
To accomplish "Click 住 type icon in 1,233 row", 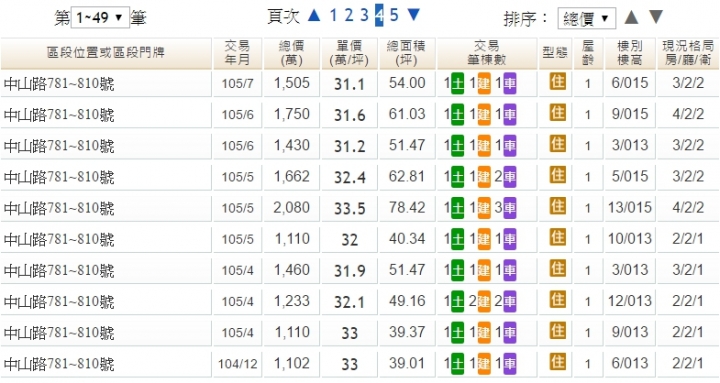I will click(x=557, y=300).
